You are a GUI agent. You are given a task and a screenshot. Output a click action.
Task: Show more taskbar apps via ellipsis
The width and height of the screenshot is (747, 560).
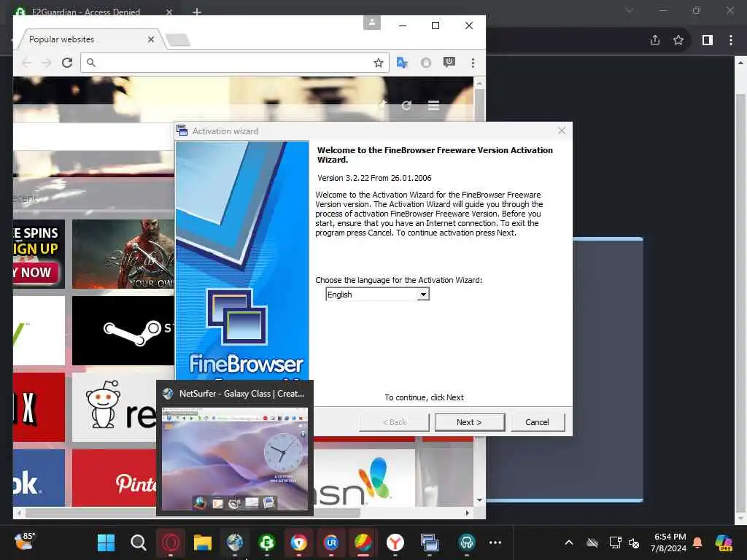point(495,542)
